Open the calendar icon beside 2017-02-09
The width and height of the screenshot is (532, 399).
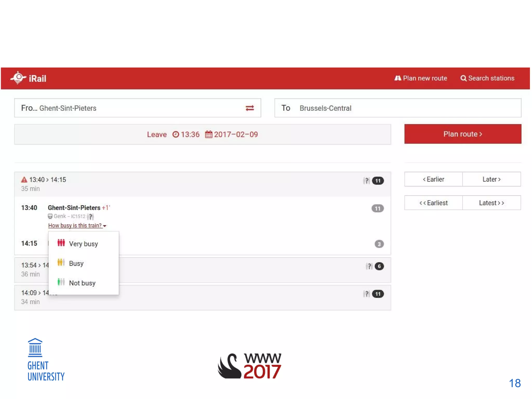click(209, 134)
